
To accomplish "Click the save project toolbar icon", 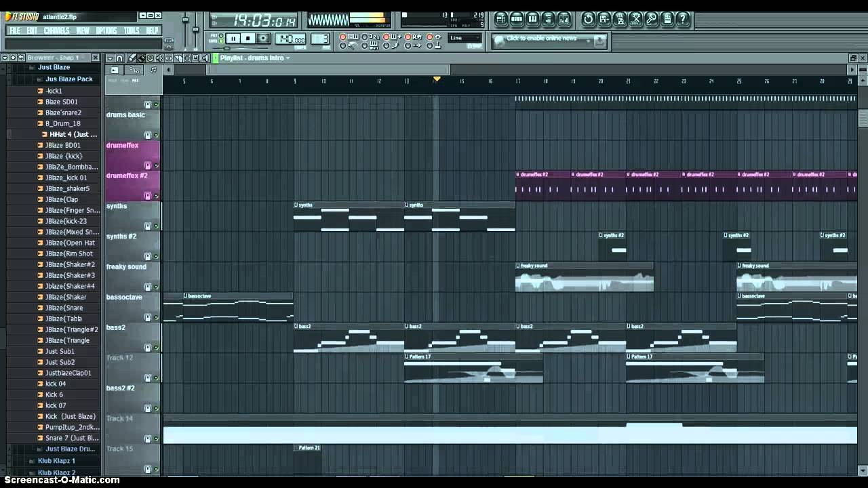I will pos(604,19).
